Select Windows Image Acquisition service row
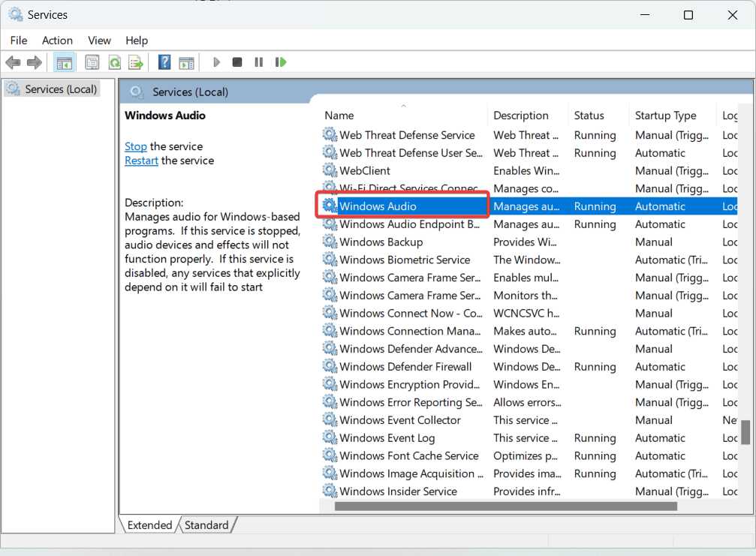The width and height of the screenshot is (756, 556). pos(529,473)
